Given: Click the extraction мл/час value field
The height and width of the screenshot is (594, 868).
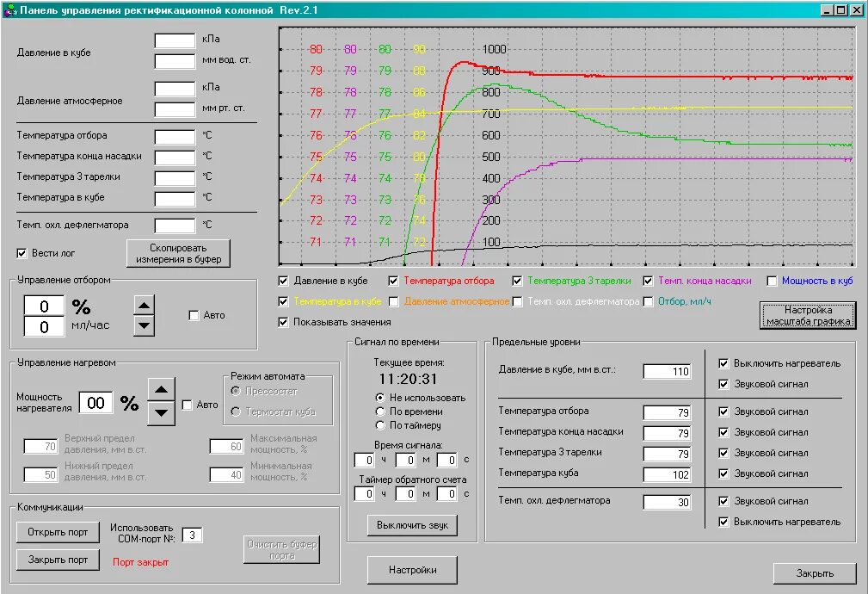Looking at the screenshot, I should (x=44, y=327).
